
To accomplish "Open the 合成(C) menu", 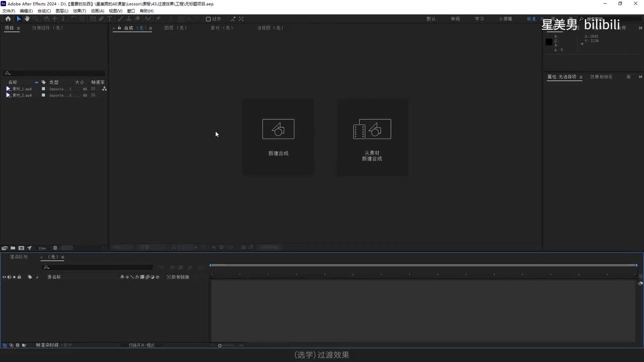I will [x=44, y=11].
